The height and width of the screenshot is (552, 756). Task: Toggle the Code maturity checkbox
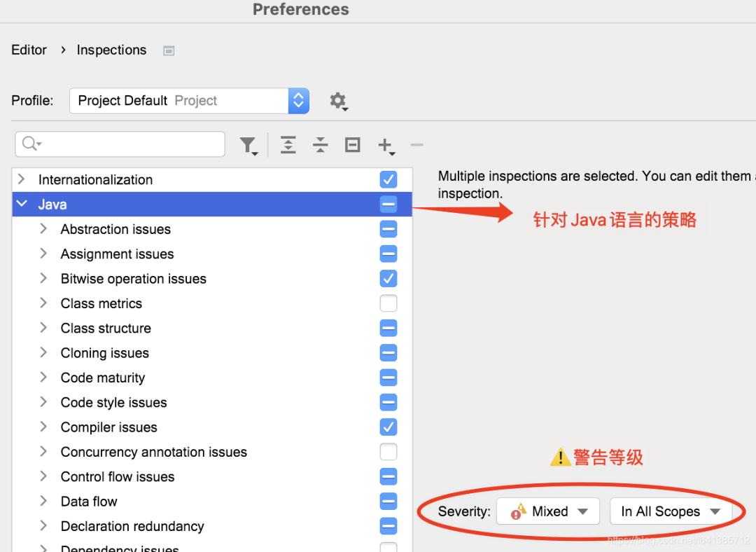pos(388,378)
